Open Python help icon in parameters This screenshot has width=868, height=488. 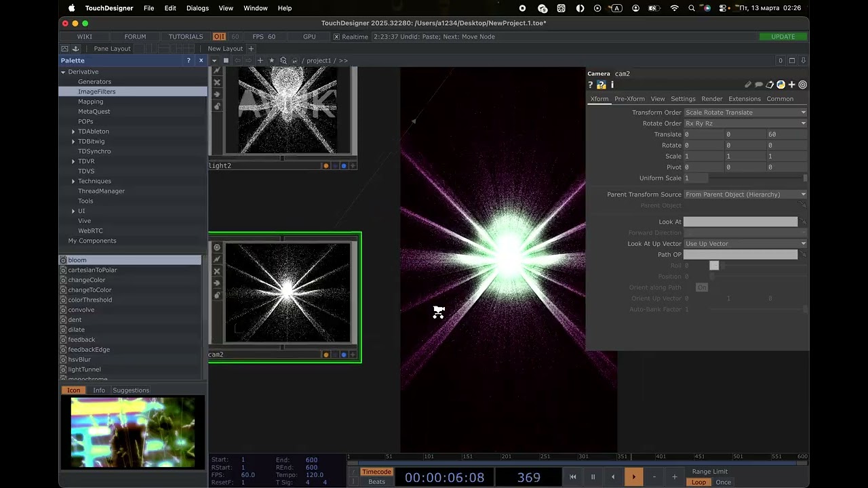coord(601,85)
